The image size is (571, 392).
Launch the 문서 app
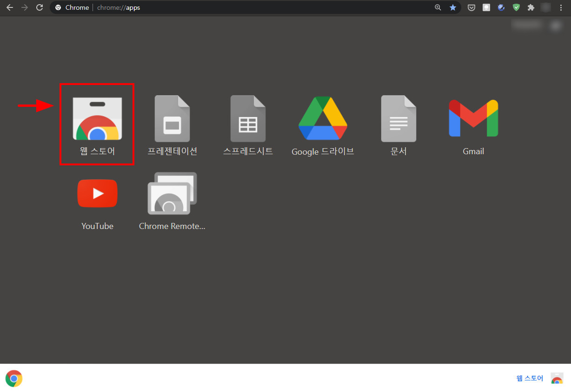(x=398, y=119)
